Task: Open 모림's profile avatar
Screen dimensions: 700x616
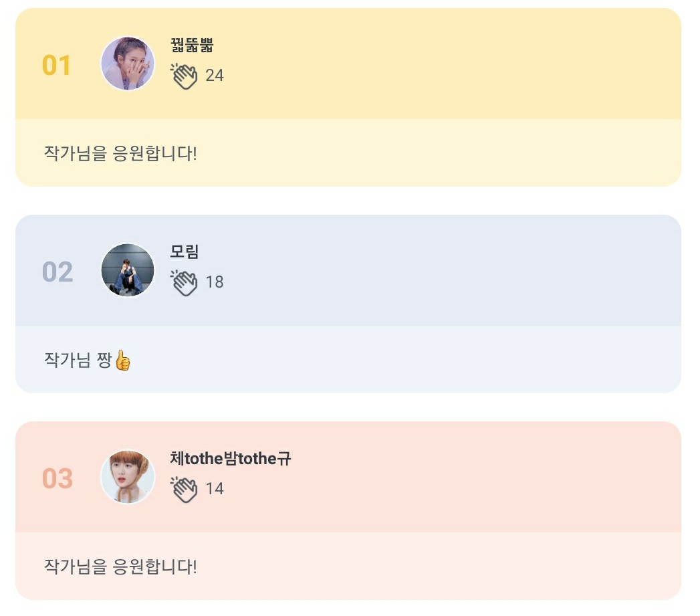Action: coord(128,270)
